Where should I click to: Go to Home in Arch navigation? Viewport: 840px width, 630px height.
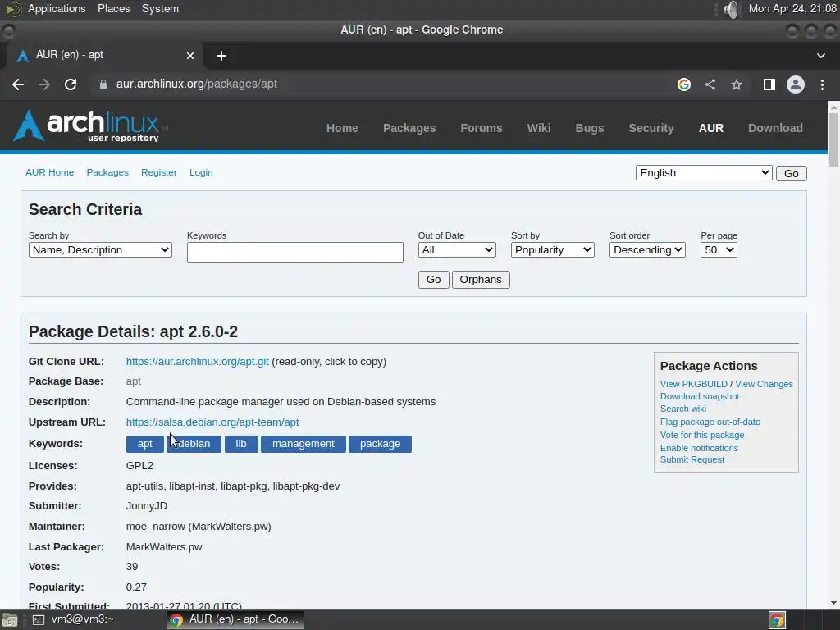(x=342, y=128)
